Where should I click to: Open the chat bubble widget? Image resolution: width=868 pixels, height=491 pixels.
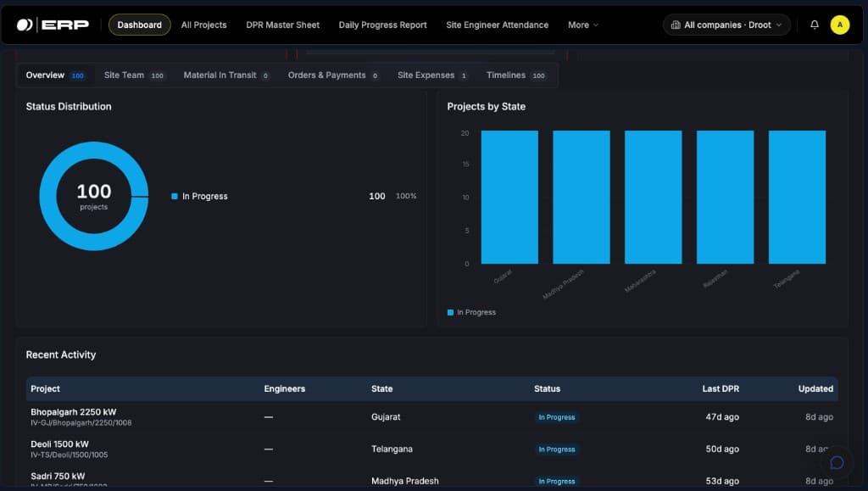click(837, 462)
